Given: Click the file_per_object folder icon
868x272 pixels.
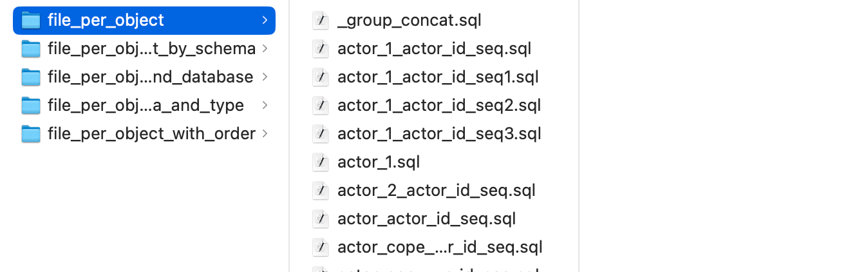Looking at the screenshot, I should pos(30,21).
